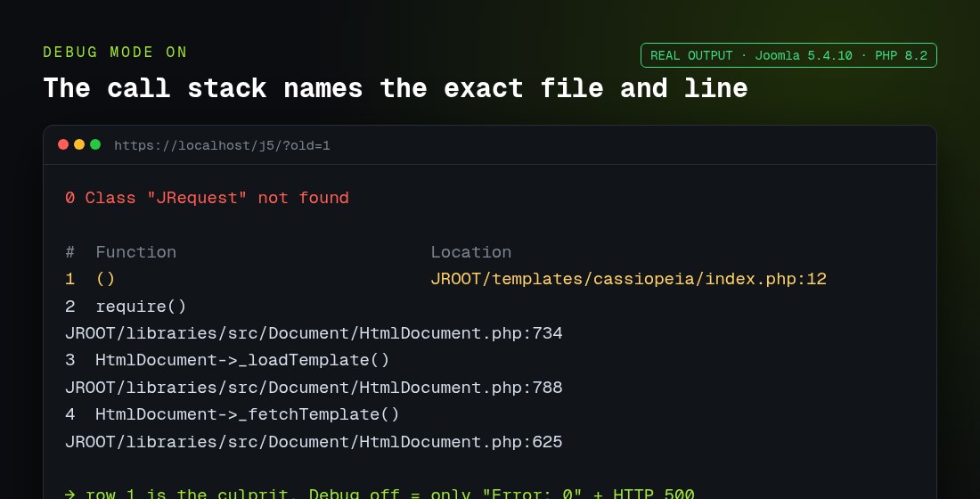Click the red close dot
Viewport: 980px width, 499px height.
pos(63,144)
